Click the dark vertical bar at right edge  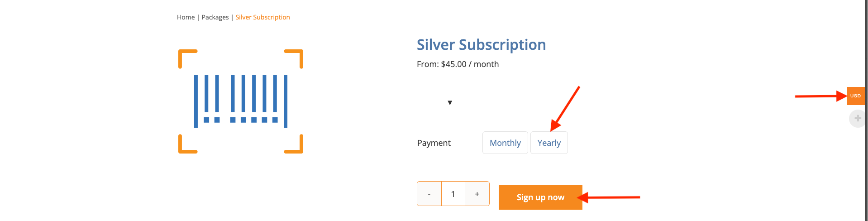866,110
